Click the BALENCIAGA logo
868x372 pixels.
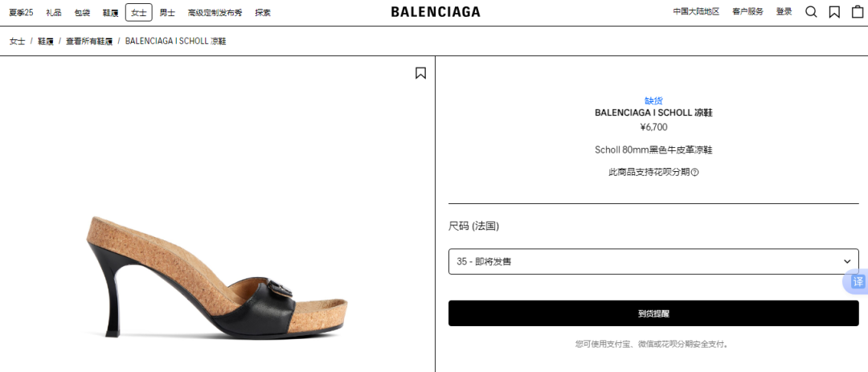(436, 11)
